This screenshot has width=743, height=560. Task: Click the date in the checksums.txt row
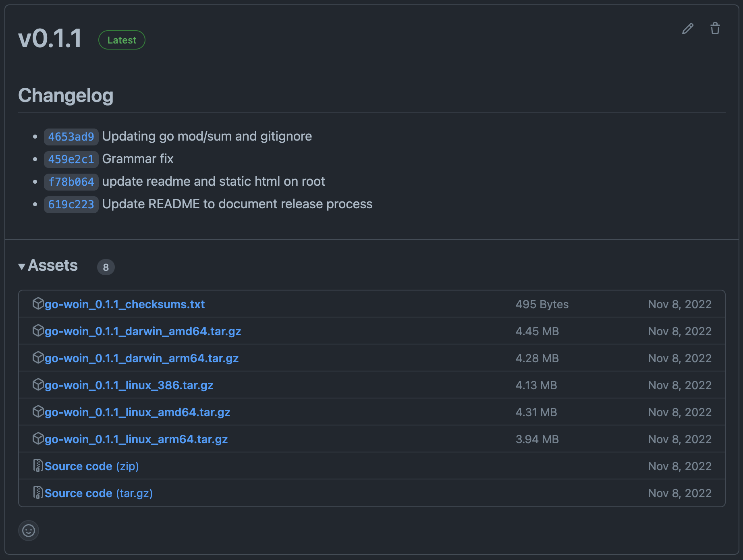coord(680,304)
